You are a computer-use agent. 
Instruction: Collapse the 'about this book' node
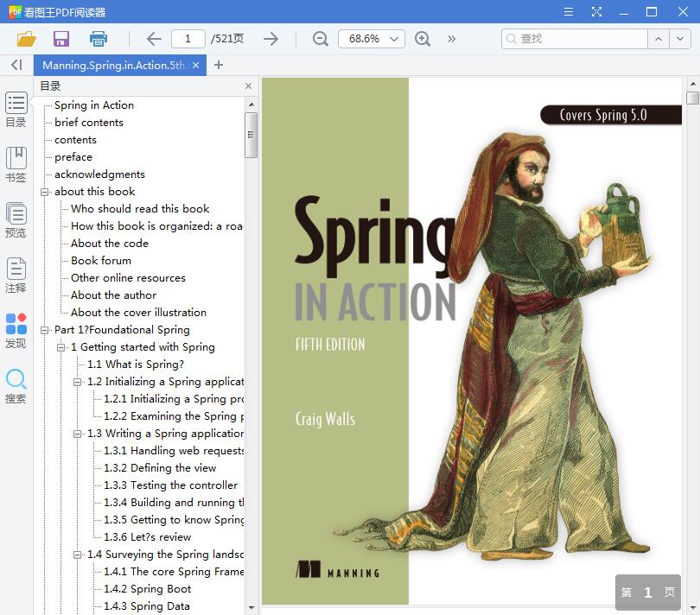click(x=45, y=192)
